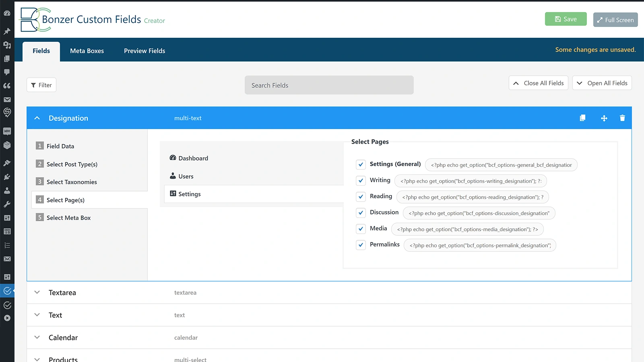Click the WooCommerce icon in admin sidebar
The image size is (644, 362).
coord(7,131)
